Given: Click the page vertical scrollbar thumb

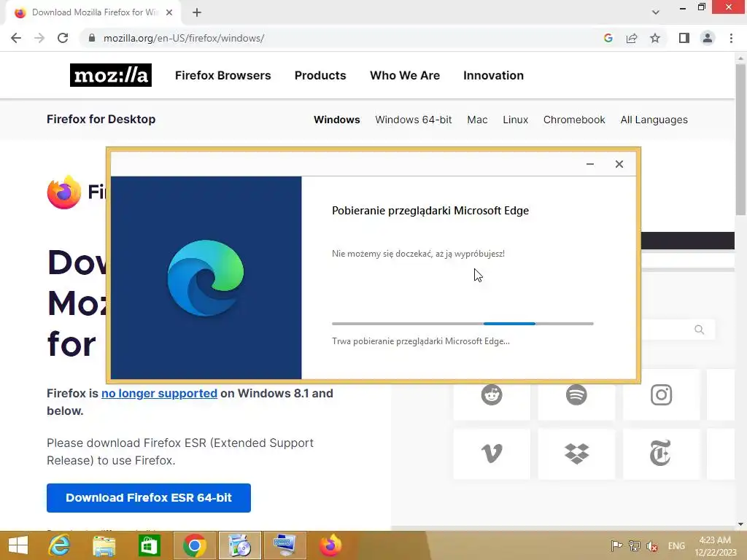Looking at the screenshot, I should [x=741, y=139].
